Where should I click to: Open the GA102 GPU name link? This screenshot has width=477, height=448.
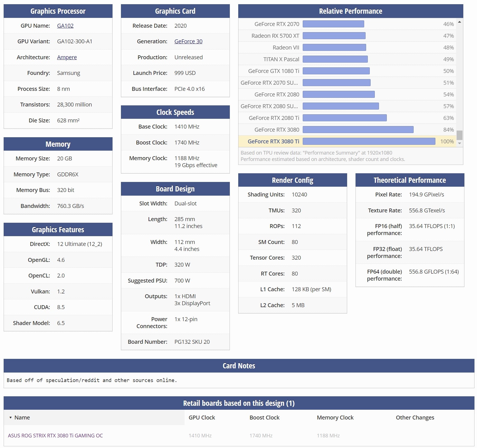tap(65, 26)
